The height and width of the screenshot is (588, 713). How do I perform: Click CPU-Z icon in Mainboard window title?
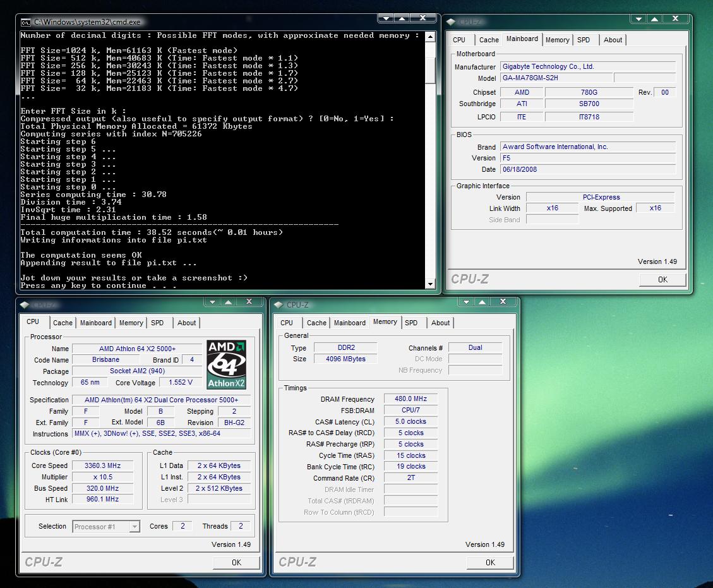[x=451, y=21]
